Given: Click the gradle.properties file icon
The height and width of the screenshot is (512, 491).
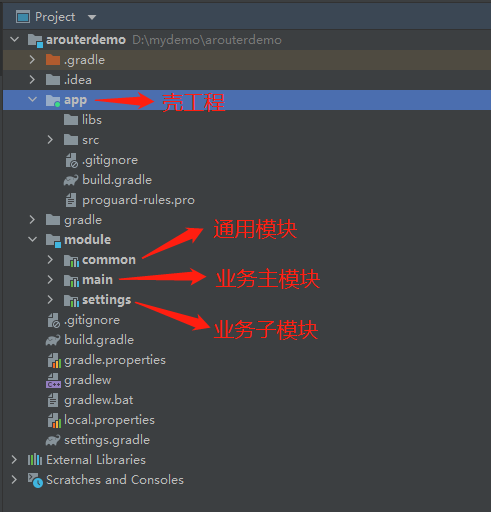Looking at the screenshot, I should (54, 360).
